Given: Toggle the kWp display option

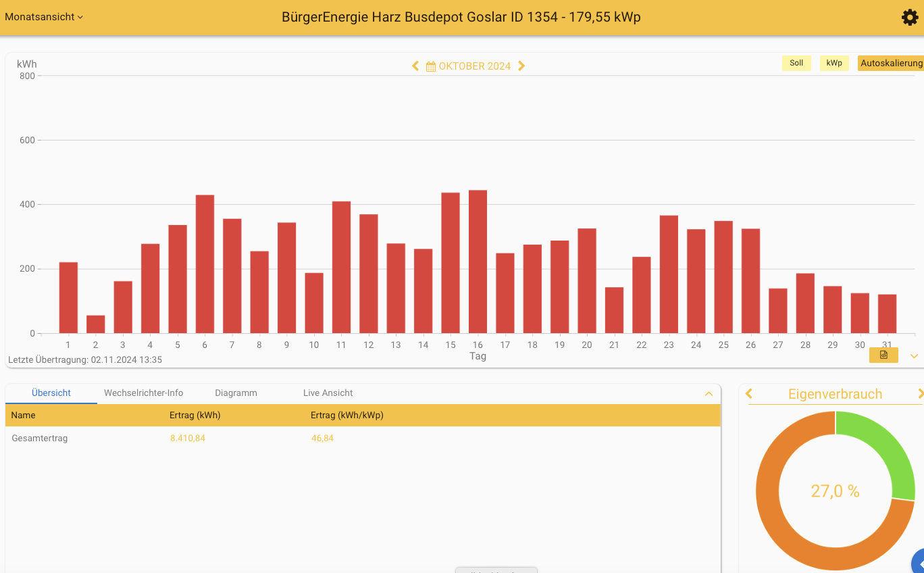Looking at the screenshot, I should pyautogui.click(x=834, y=63).
